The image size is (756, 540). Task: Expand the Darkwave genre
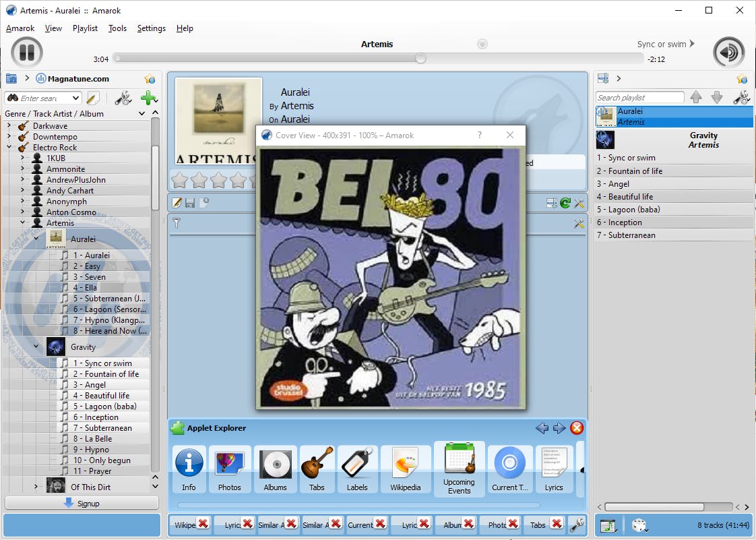9,125
